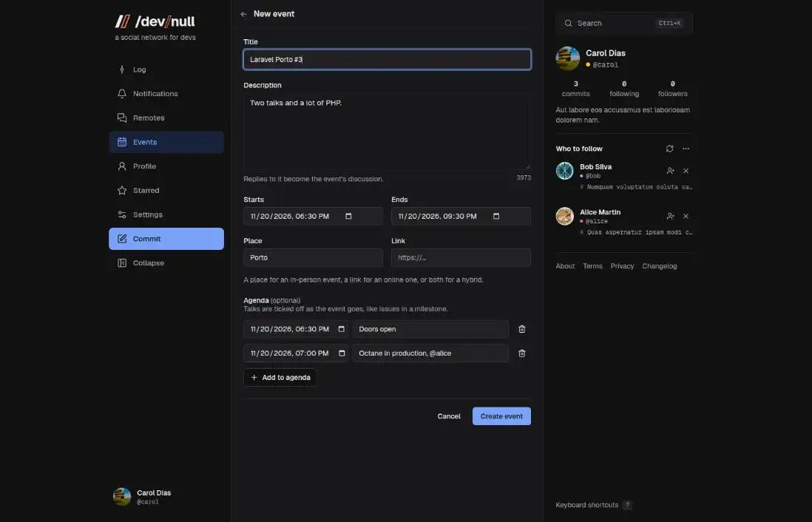Follow Alice Martin
This screenshot has width=812, height=522.
(671, 217)
